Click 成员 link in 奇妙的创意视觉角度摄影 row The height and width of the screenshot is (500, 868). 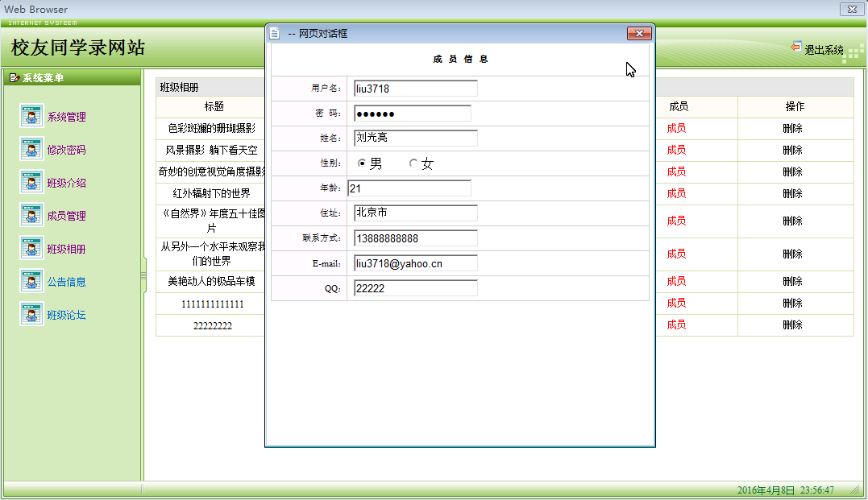(676, 172)
